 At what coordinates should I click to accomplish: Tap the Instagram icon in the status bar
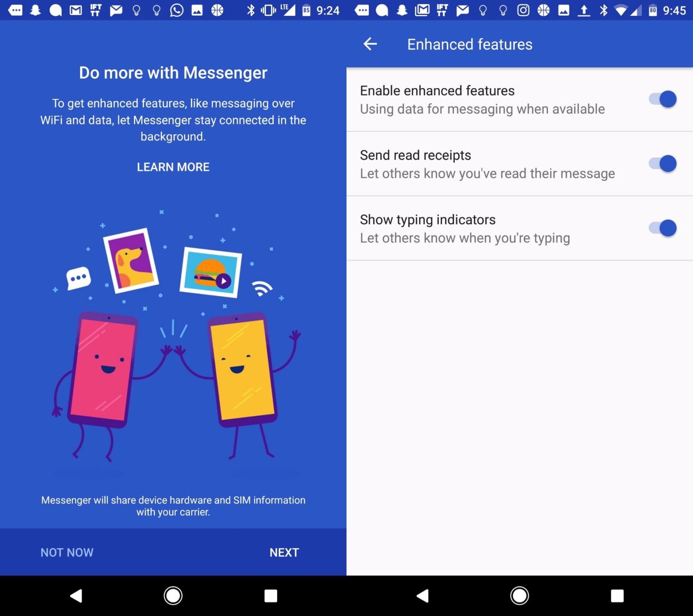[524, 10]
